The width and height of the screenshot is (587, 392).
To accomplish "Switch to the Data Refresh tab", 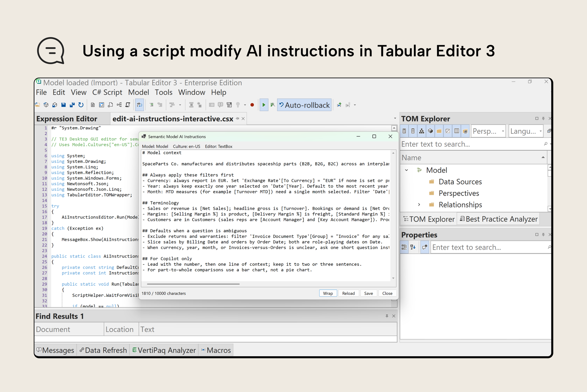I will click(103, 350).
